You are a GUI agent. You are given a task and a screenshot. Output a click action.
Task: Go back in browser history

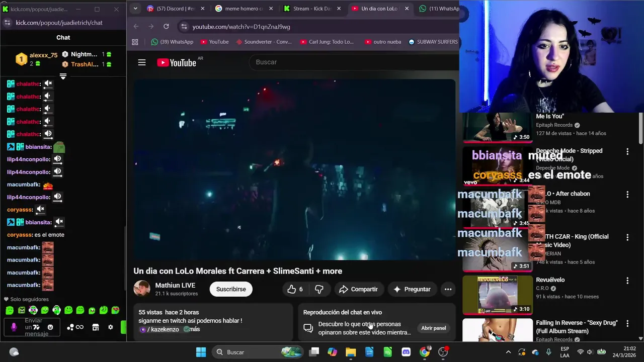pos(136,26)
